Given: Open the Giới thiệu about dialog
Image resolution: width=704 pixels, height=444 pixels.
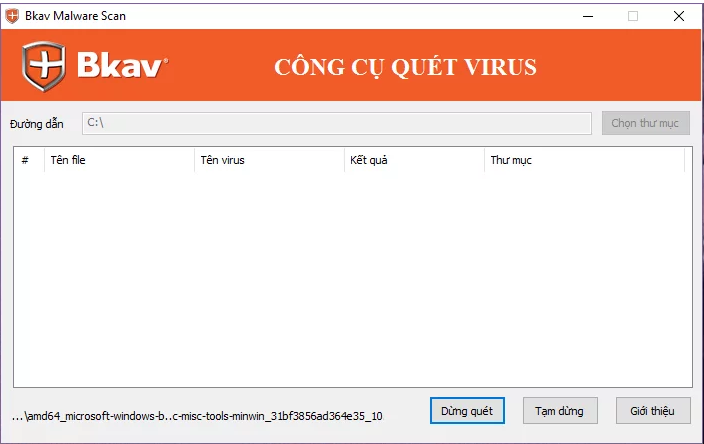Looking at the screenshot, I should point(653,410).
